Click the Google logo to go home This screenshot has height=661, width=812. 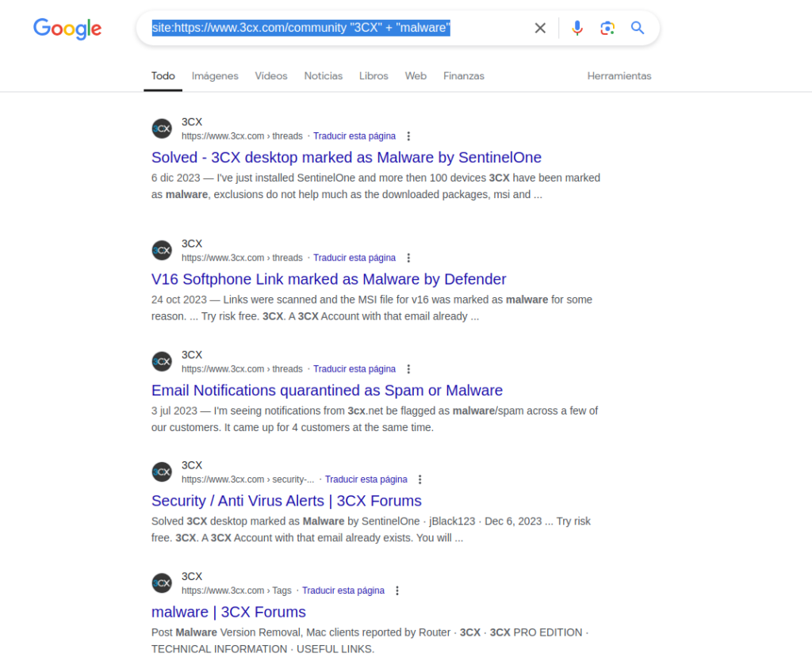pos(67,29)
